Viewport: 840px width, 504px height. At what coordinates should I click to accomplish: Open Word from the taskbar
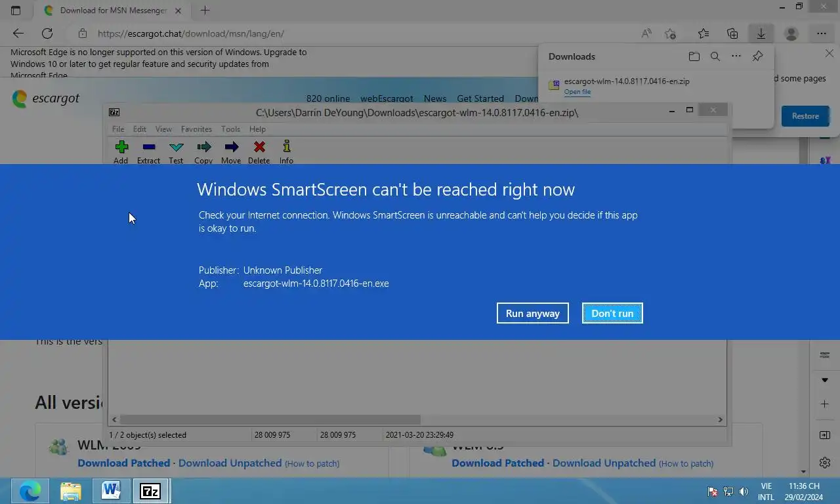[110, 491]
